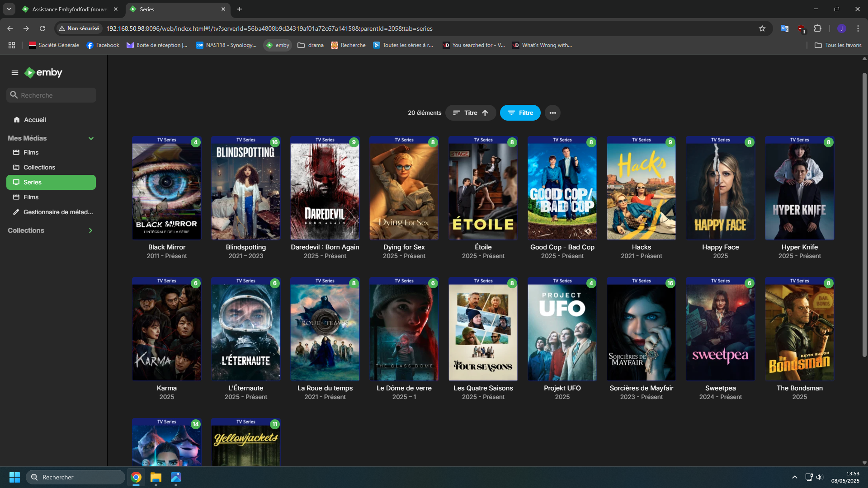Bookmark the page with the star icon
The image size is (868, 488).
click(x=762, y=28)
